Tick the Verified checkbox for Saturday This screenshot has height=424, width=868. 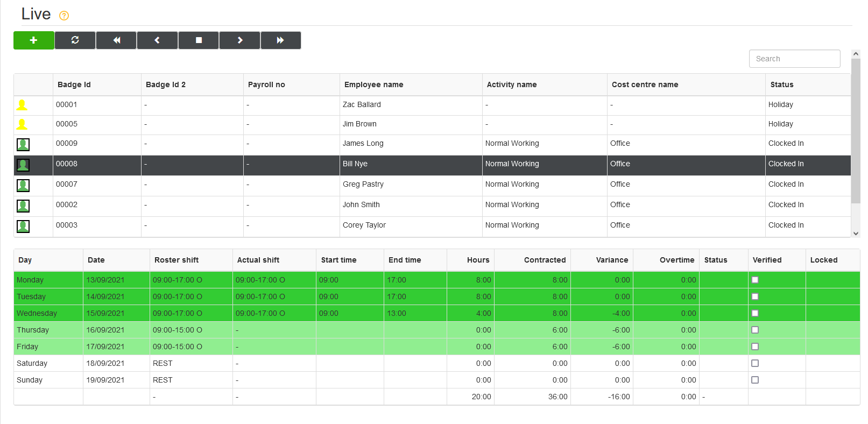(x=755, y=363)
